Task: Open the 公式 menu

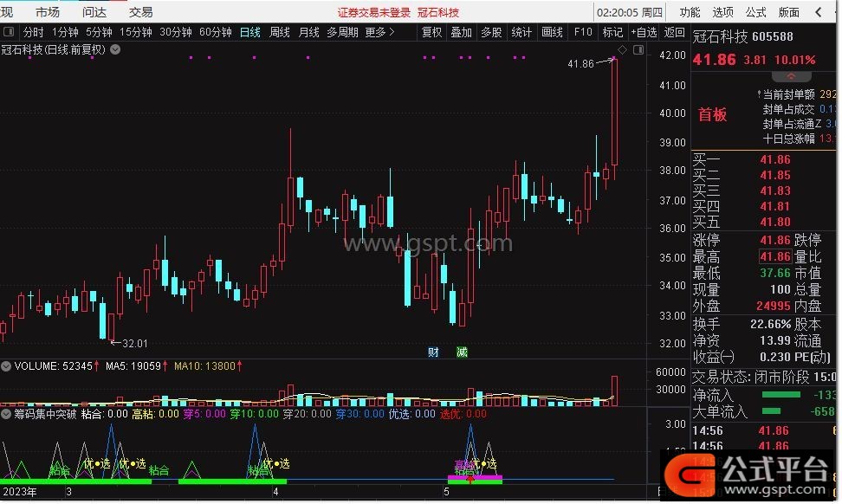Action: (x=755, y=12)
